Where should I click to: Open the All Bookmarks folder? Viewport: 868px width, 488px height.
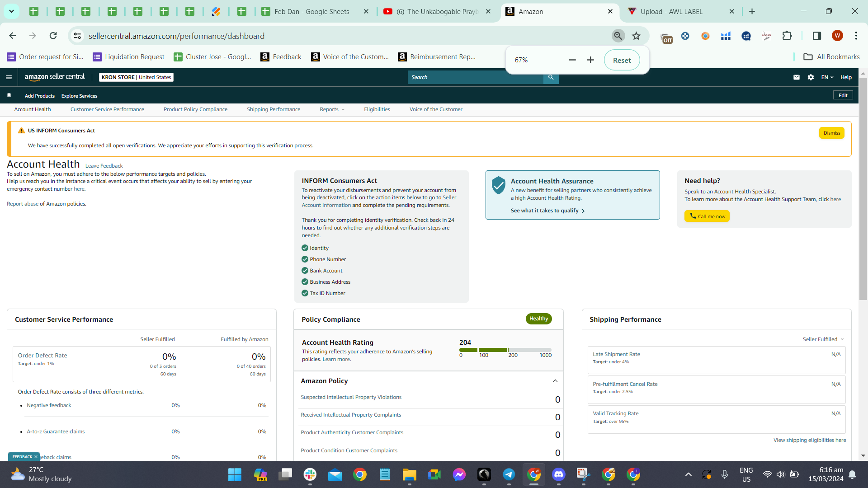pyautogui.click(x=832, y=57)
